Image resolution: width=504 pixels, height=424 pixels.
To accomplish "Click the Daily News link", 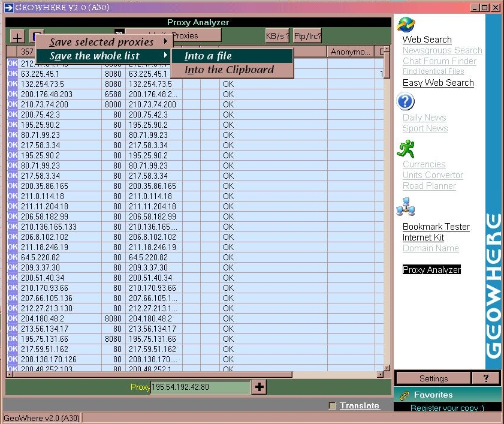I will (424, 118).
